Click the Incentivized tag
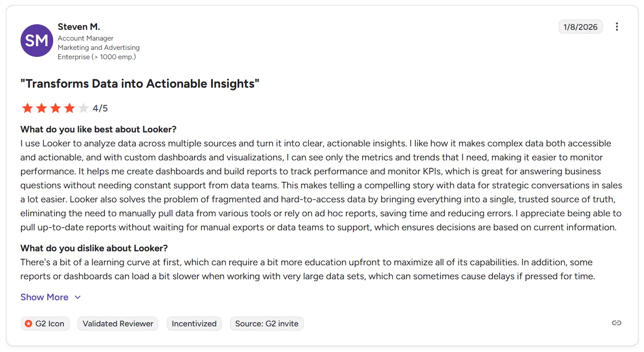This screenshot has width=644, height=352. pos(194,324)
